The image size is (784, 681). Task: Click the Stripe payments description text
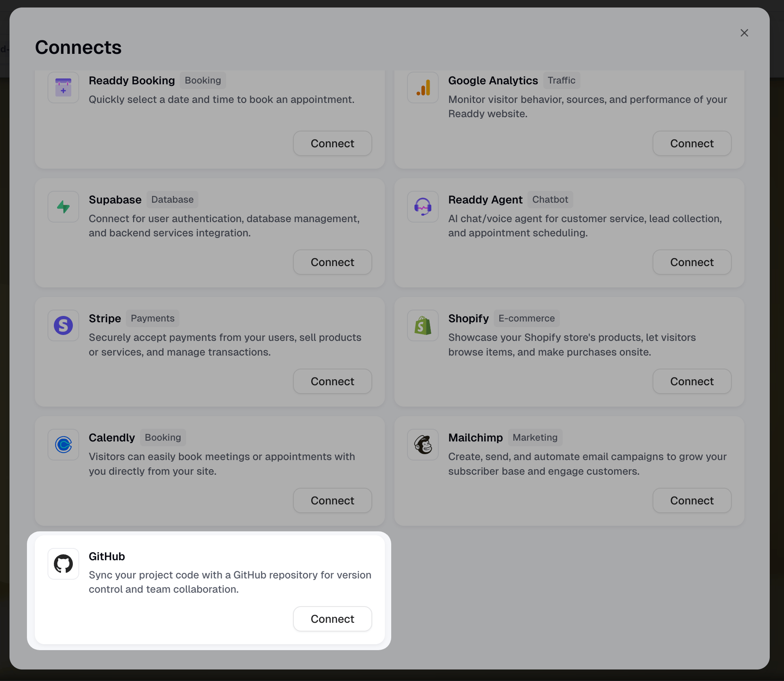click(225, 345)
